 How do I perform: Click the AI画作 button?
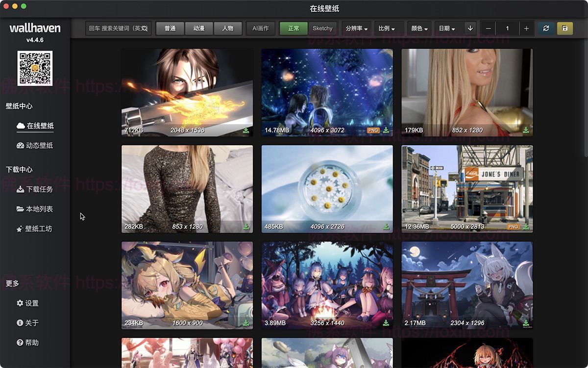[x=260, y=28]
